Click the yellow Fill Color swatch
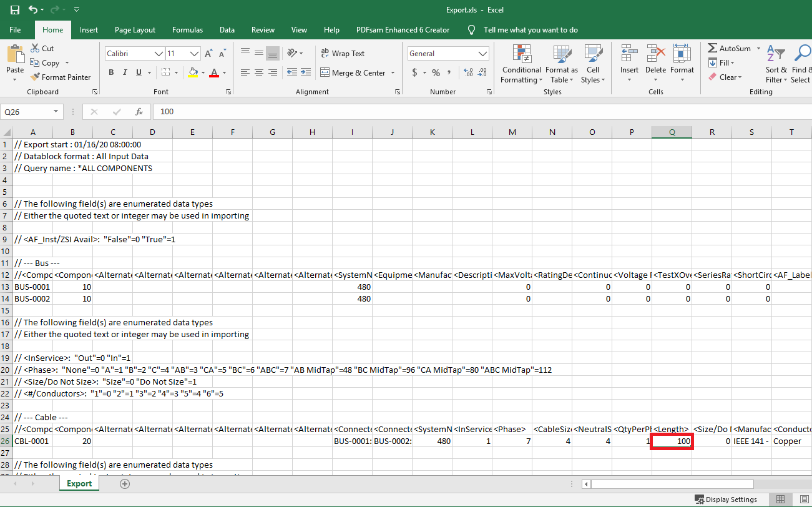The height and width of the screenshot is (507, 812). point(193,72)
